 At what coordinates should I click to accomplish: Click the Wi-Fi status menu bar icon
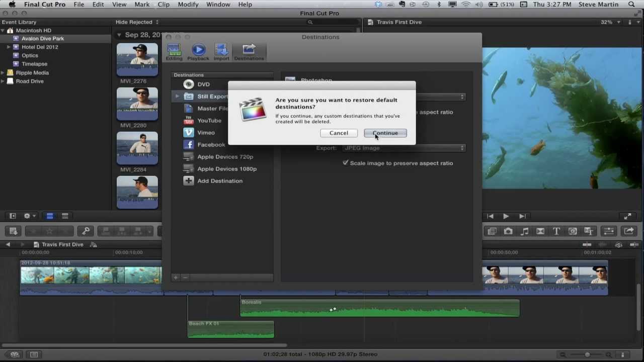point(466,5)
